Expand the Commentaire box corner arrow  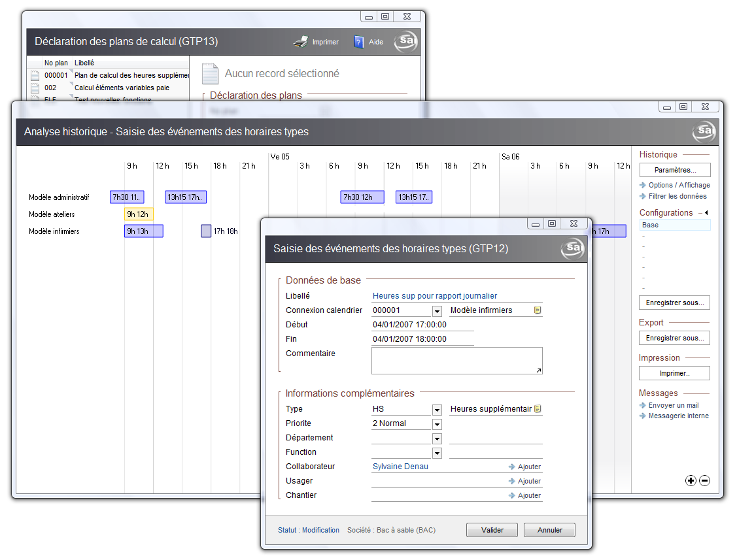click(x=538, y=371)
